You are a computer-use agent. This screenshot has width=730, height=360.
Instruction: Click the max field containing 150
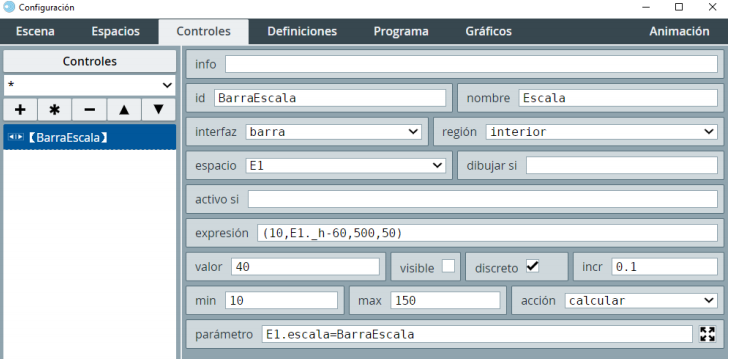446,301
